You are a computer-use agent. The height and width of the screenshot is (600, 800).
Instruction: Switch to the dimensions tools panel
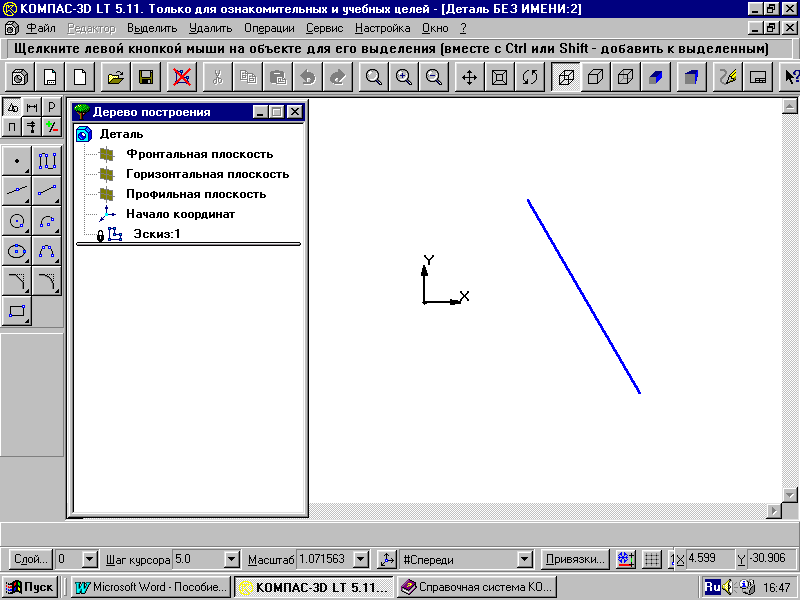coord(32,107)
